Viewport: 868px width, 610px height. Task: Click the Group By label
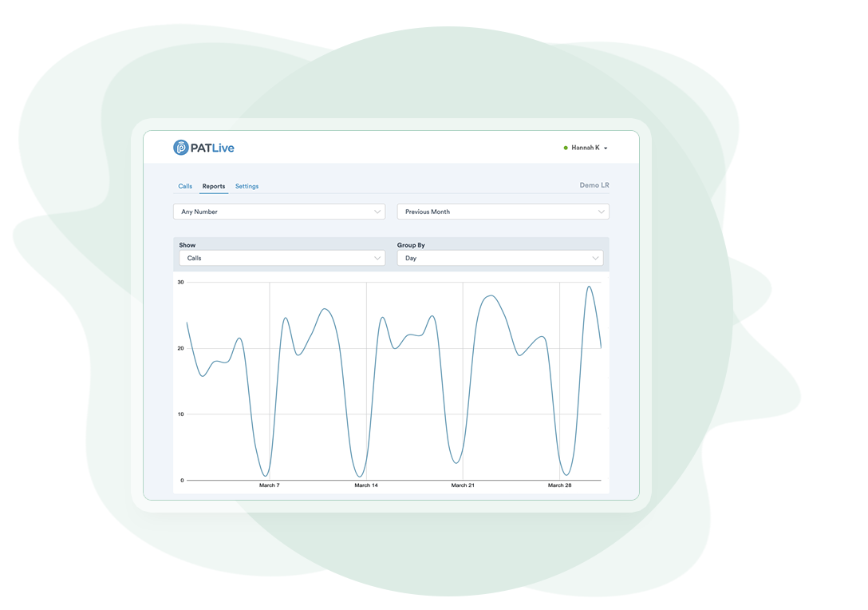(411, 245)
